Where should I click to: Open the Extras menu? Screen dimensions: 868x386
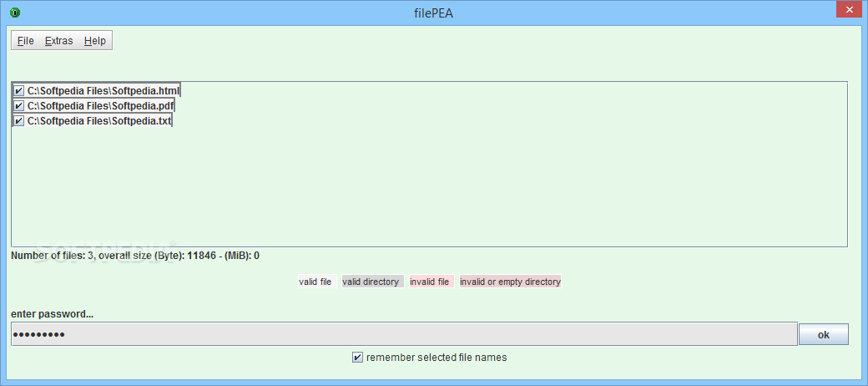[x=58, y=41]
